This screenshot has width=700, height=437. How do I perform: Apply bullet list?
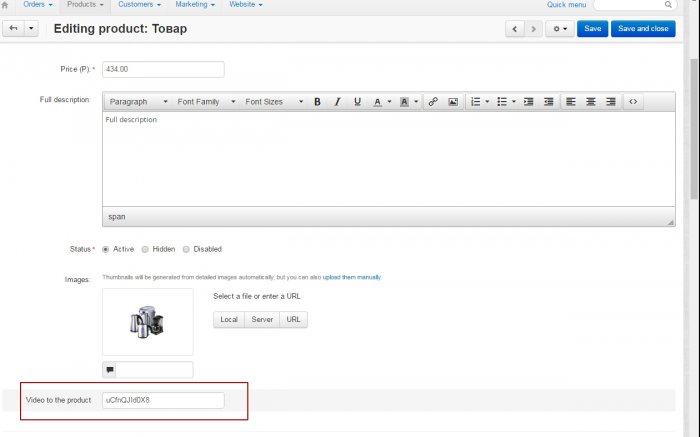click(502, 102)
